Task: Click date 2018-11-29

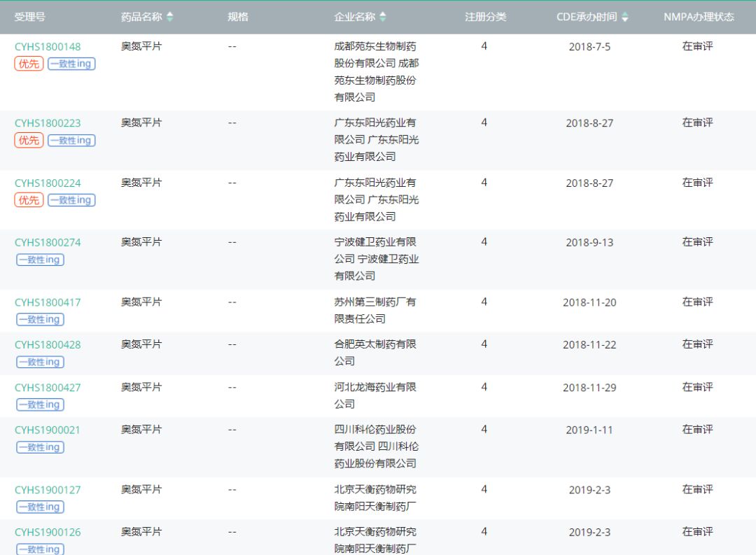Action: pos(589,388)
